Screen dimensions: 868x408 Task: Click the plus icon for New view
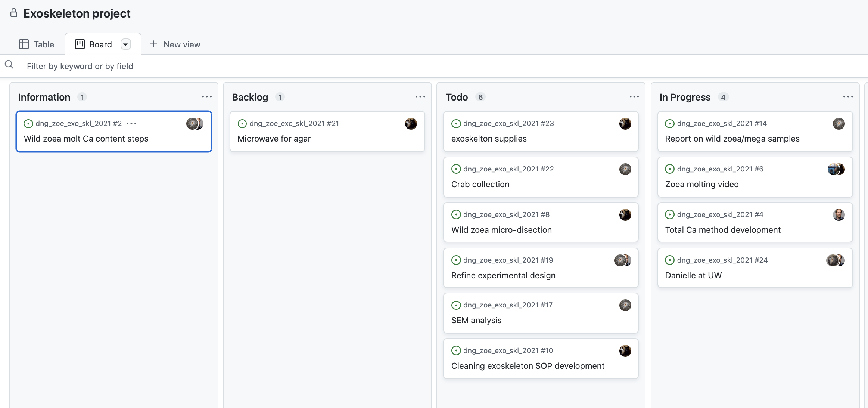153,44
